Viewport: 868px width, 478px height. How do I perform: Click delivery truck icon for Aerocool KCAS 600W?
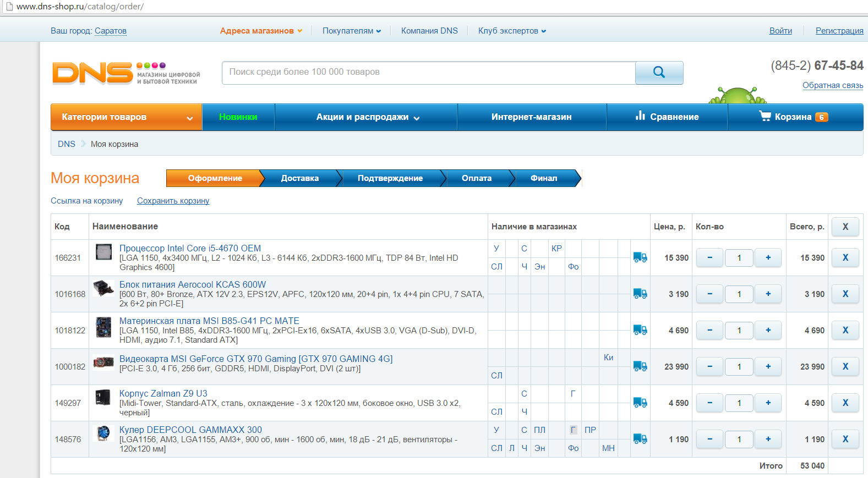pos(640,294)
